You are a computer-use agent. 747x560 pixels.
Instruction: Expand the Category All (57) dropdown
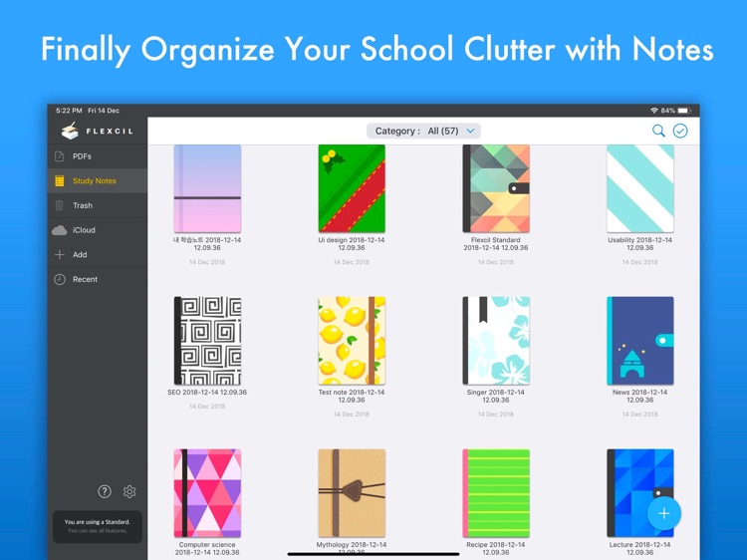pyautogui.click(x=423, y=131)
